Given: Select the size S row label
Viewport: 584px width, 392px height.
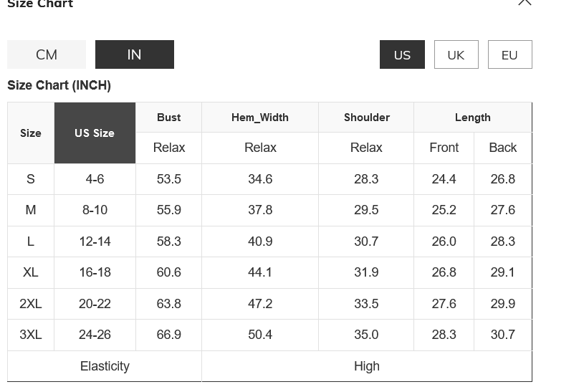Looking at the screenshot, I should [31, 179].
